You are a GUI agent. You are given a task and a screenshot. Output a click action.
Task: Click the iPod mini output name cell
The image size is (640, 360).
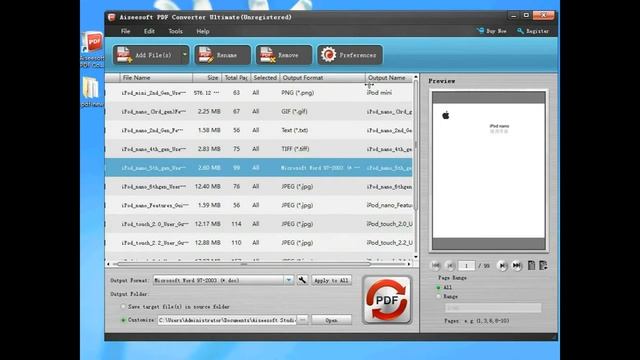pyautogui.click(x=379, y=93)
